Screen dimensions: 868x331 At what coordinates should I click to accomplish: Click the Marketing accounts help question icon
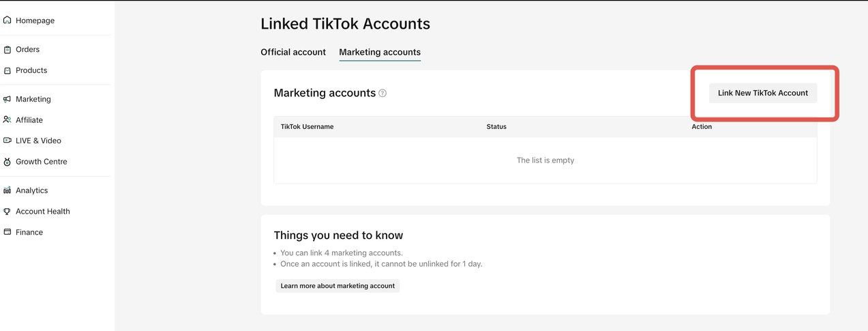click(x=383, y=93)
